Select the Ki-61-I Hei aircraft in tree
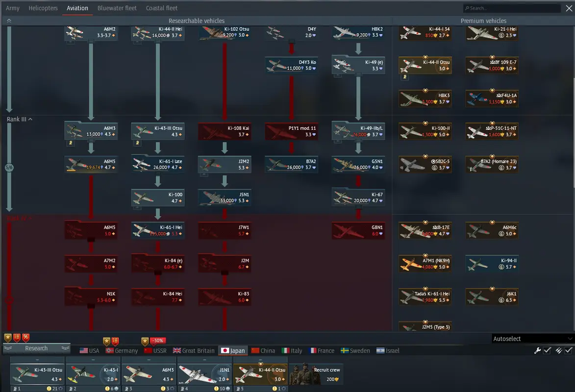Screen dimensions: 575x392 [158, 230]
